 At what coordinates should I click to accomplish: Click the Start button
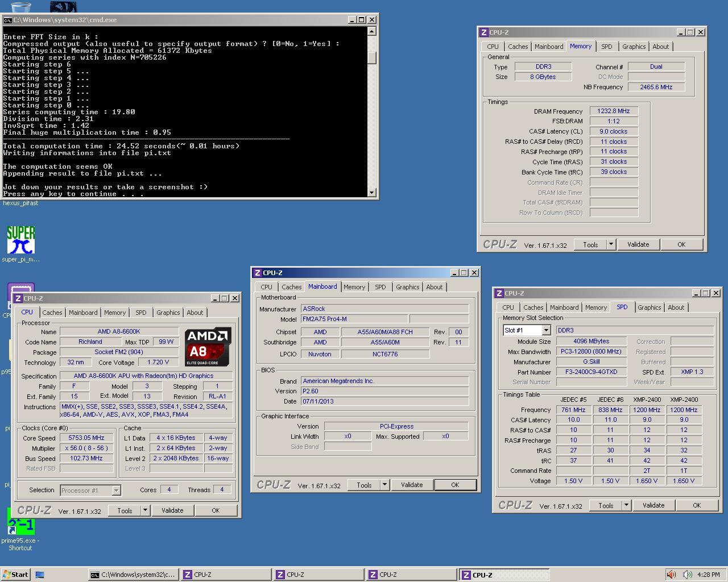pyautogui.click(x=15, y=575)
